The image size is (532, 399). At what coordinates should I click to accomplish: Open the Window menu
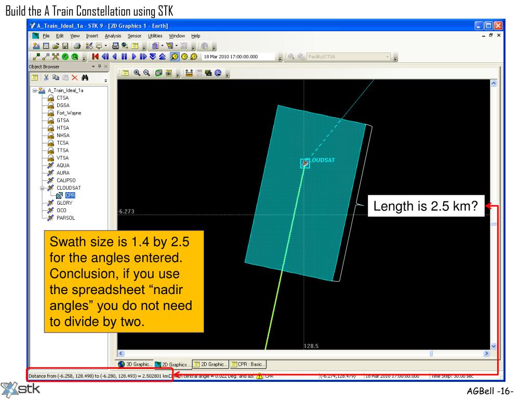pyautogui.click(x=177, y=36)
